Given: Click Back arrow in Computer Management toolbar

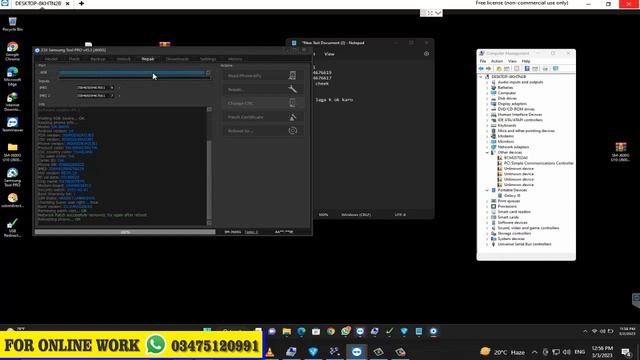Looking at the screenshot, I should pos(482,69).
